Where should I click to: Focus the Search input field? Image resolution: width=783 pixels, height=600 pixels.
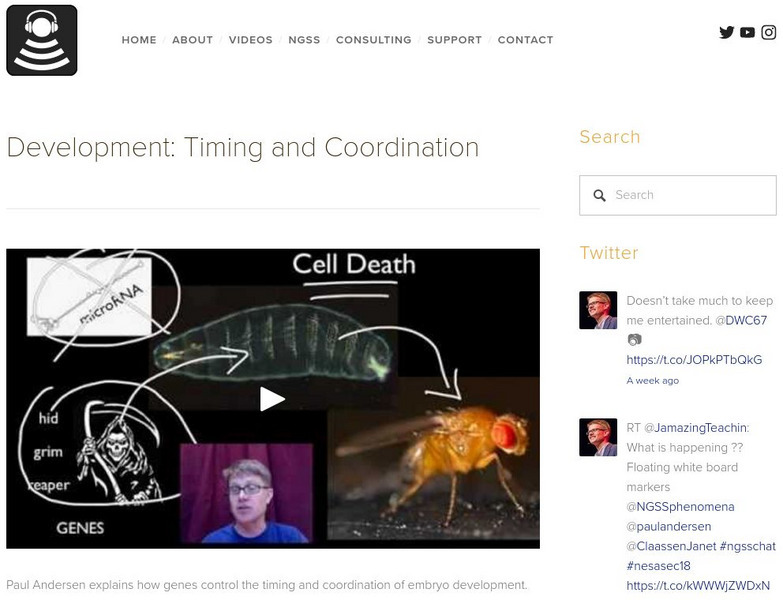pyautogui.click(x=678, y=195)
